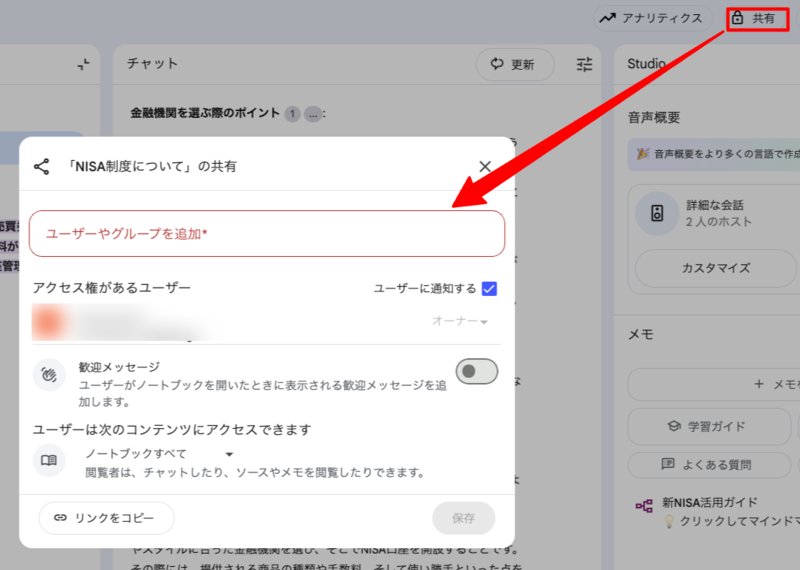Viewport: 800px width, 570px height.
Task: Focus the ユーザーやグループを追加 input field
Action: 267,234
